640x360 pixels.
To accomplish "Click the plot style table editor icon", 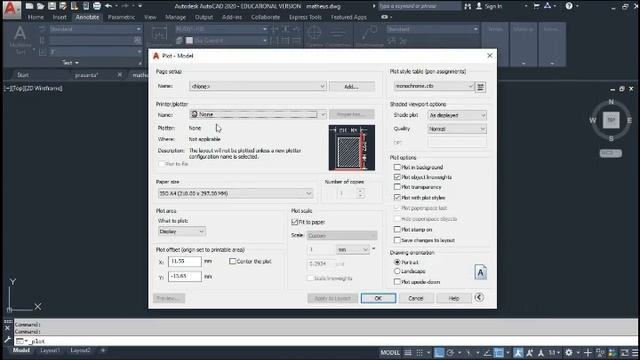I will [x=480, y=87].
